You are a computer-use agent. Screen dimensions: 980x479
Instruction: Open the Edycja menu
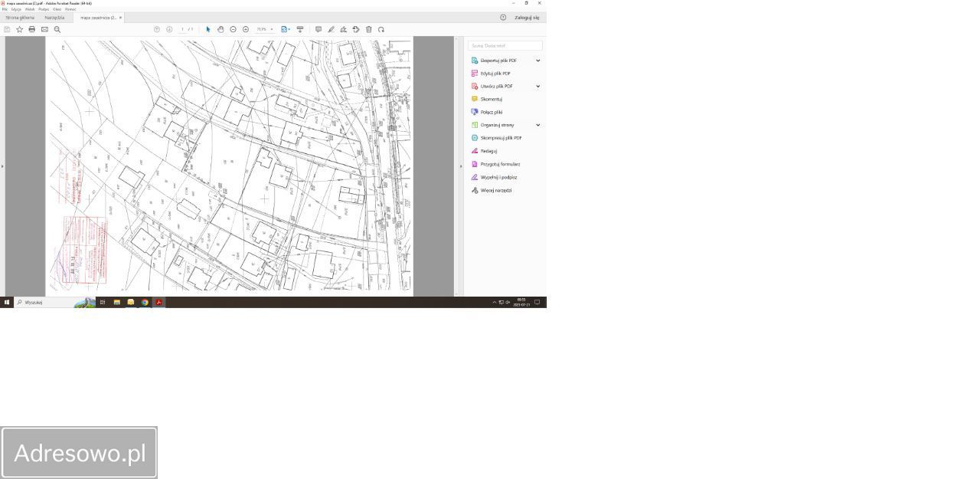tap(16, 9)
